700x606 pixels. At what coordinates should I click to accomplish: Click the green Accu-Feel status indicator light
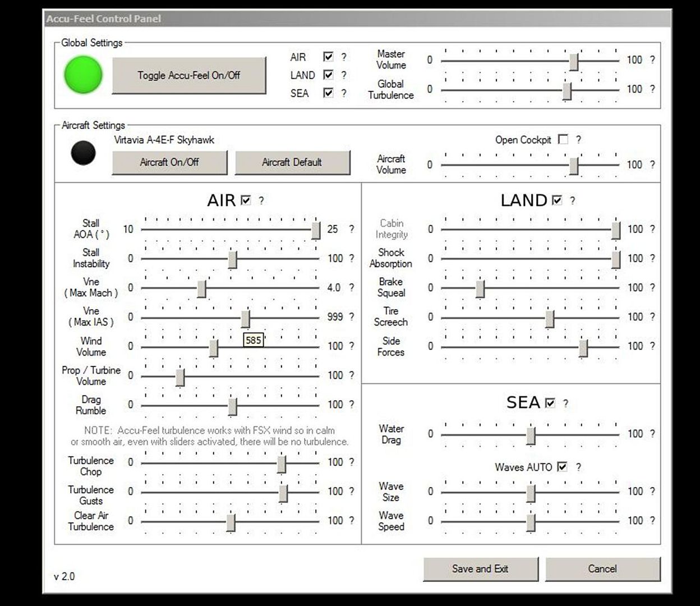pos(84,75)
